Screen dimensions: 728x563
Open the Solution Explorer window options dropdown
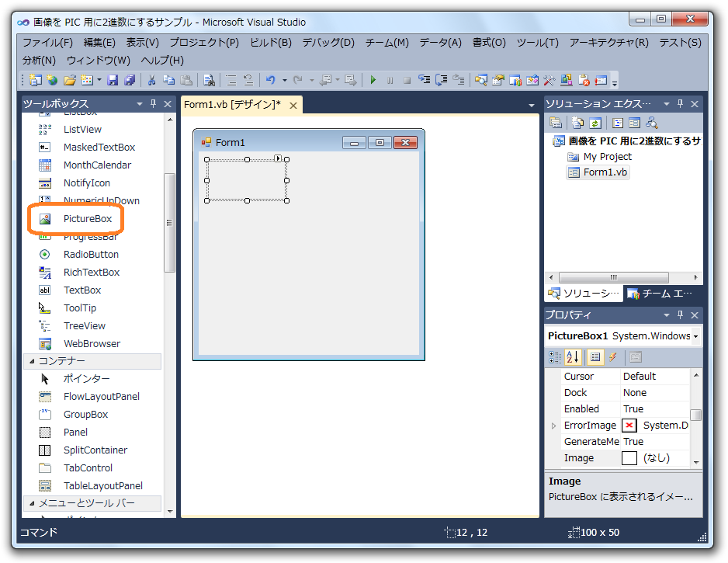tap(666, 103)
